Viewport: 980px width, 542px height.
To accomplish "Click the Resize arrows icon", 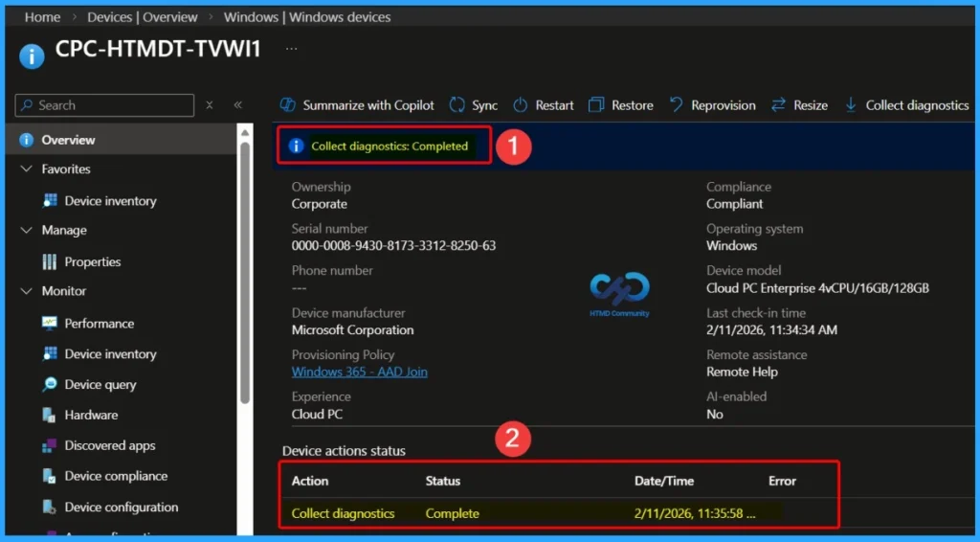I will click(x=778, y=105).
